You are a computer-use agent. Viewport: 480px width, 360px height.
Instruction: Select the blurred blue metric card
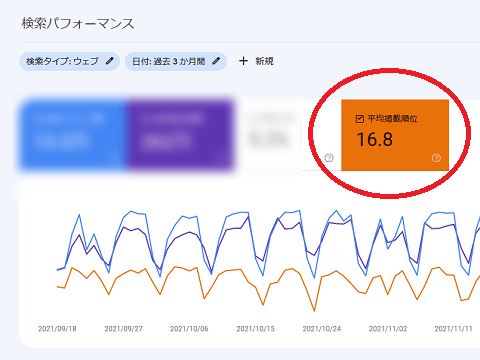[x=73, y=135]
